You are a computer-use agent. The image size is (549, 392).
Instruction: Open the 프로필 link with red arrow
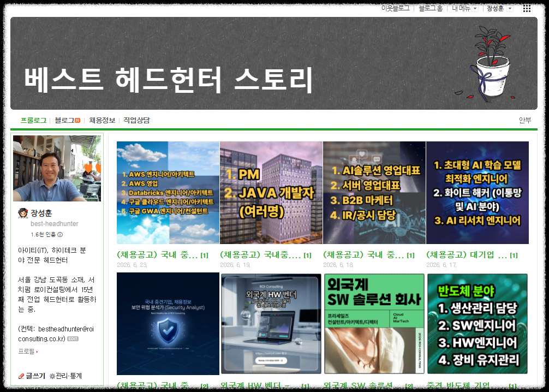28,352
